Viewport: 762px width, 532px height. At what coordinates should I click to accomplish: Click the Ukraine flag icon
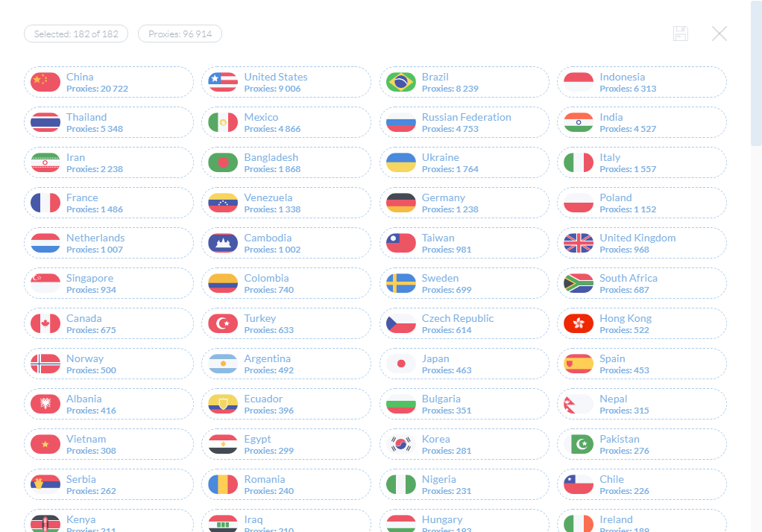pos(401,162)
